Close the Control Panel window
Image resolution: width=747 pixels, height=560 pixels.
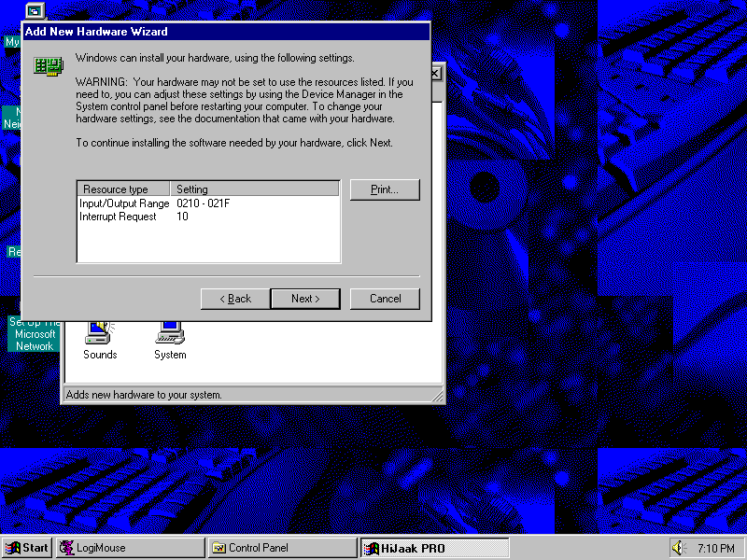[435, 74]
